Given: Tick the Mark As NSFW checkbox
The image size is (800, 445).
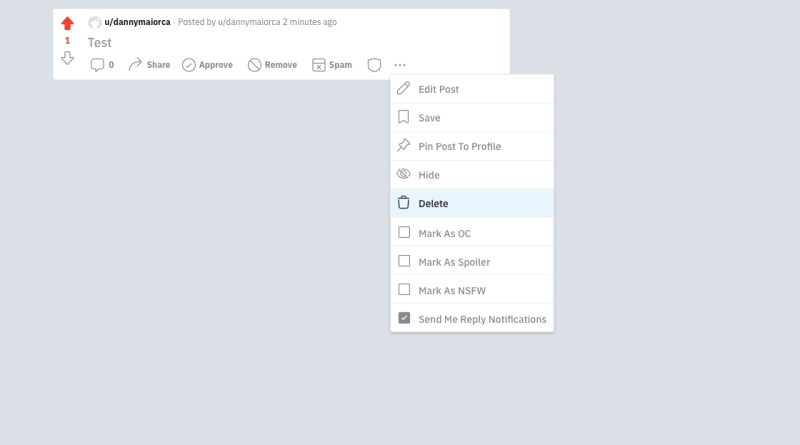Looking at the screenshot, I should pos(404,290).
